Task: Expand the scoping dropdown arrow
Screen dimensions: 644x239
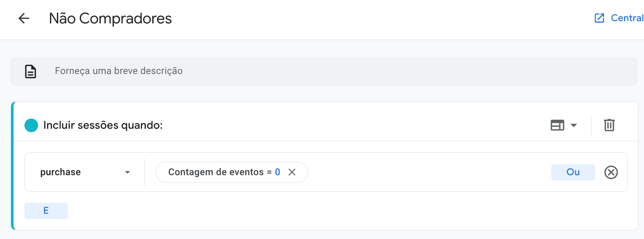Action: coord(574,125)
